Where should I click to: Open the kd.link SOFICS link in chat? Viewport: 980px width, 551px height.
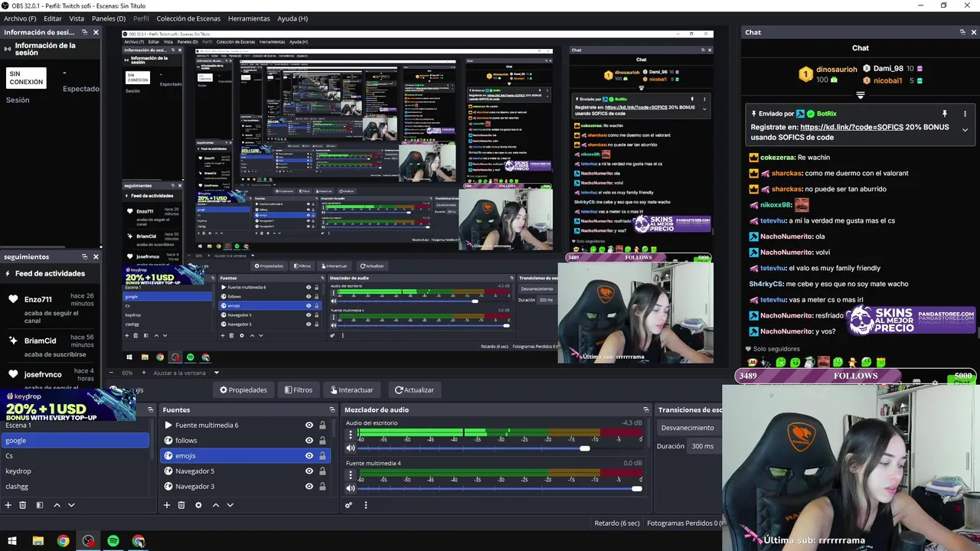(851, 127)
